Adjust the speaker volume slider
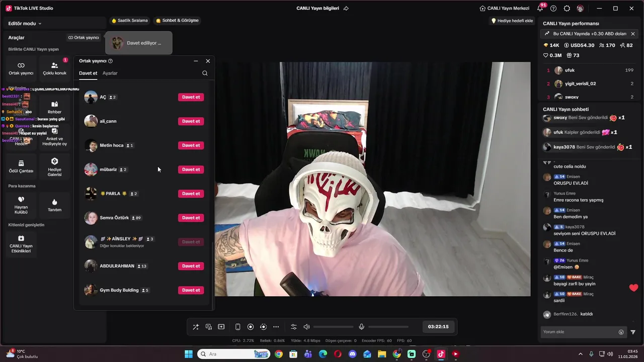This screenshot has height=362, width=644. [x=333, y=327]
